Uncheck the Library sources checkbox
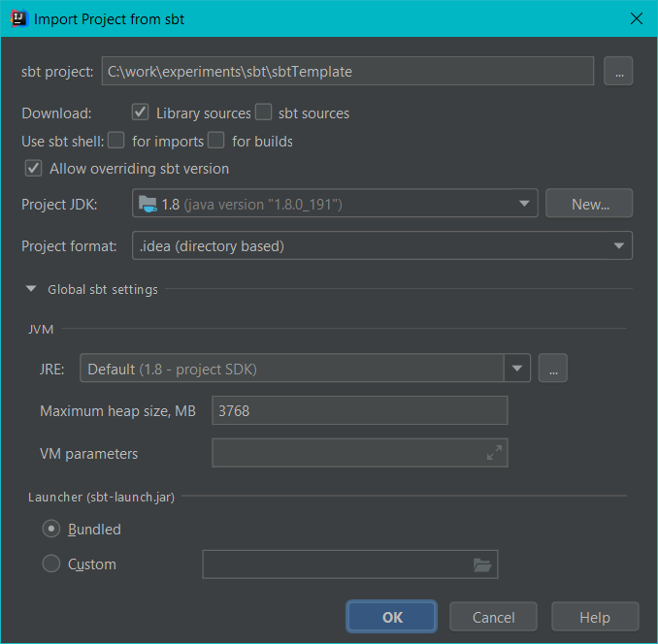658x644 pixels. point(140,113)
